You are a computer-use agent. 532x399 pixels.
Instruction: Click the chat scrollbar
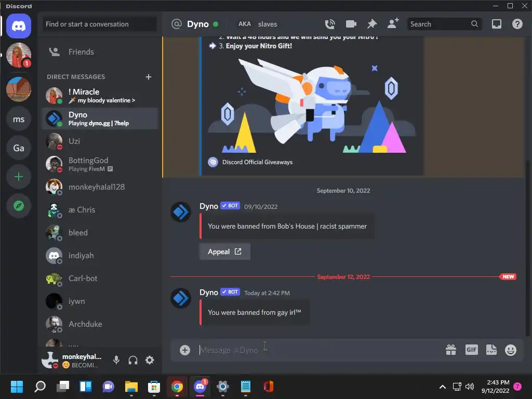point(527,248)
